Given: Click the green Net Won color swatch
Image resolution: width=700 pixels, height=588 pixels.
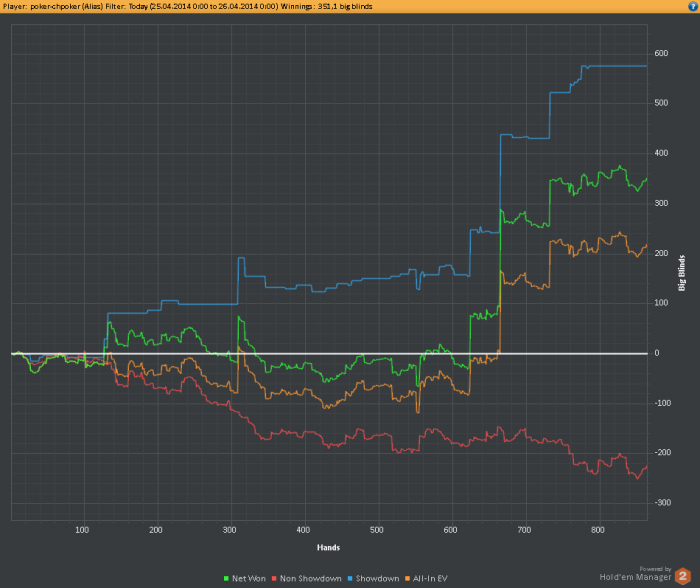Looking at the screenshot, I should 226,579.
